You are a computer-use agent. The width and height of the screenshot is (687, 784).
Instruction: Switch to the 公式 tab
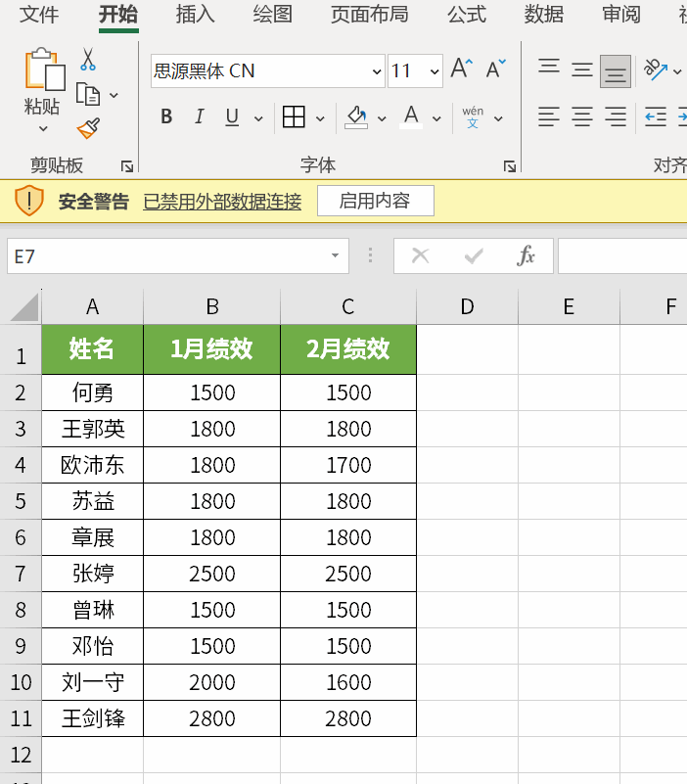pyautogui.click(x=467, y=14)
